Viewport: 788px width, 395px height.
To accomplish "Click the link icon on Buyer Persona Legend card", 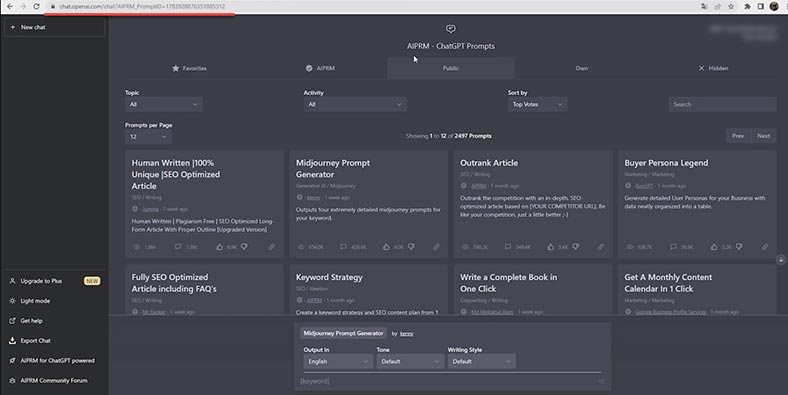I will click(765, 247).
